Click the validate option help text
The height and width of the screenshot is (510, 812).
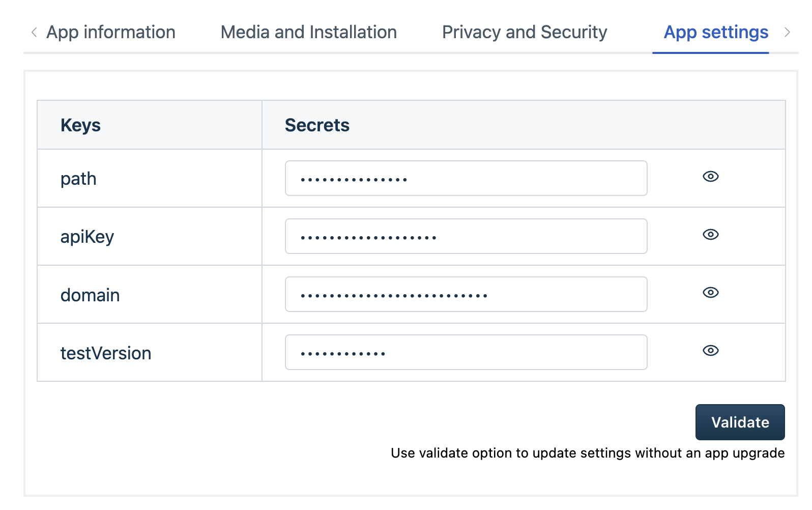(588, 453)
